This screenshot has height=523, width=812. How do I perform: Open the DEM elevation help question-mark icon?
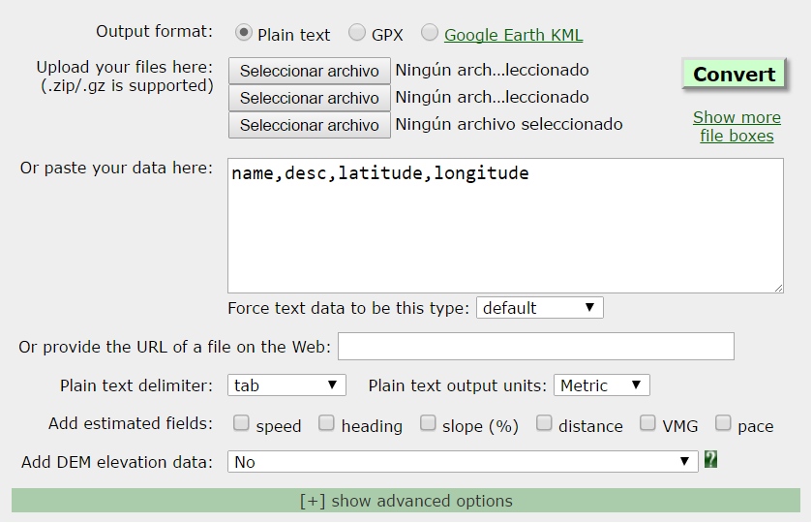tap(710, 460)
